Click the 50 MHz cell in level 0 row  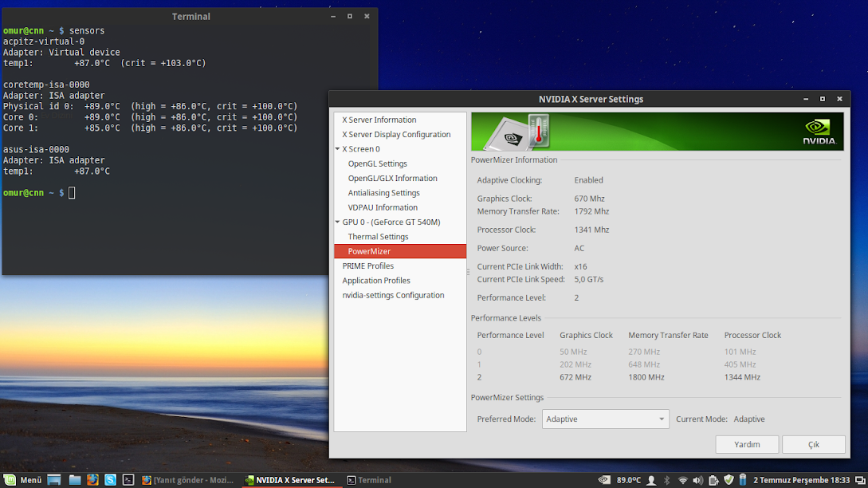(573, 352)
